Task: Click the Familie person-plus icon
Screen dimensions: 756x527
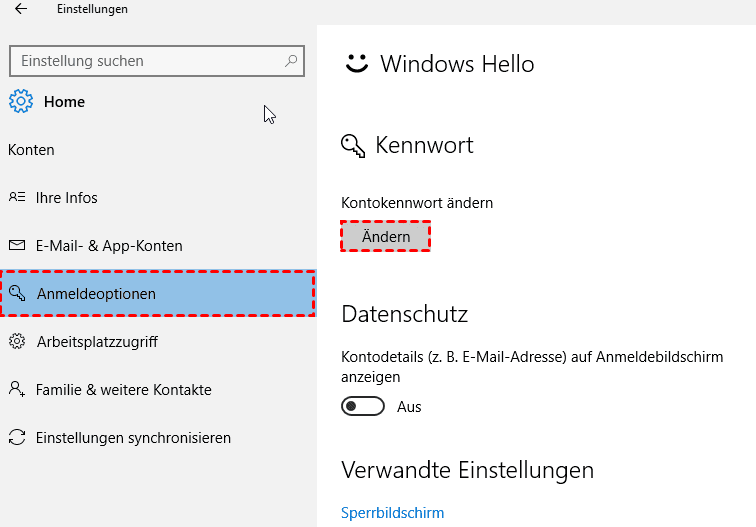Action: pyautogui.click(x=17, y=389)
